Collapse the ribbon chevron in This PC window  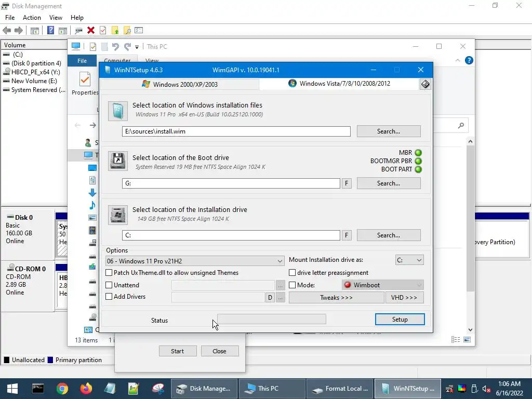[x=458, y=60]
